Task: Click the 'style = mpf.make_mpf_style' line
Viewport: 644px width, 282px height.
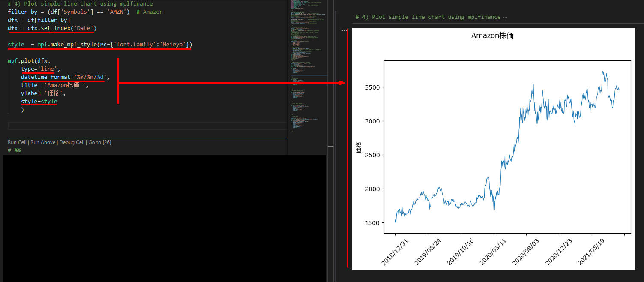Action: coord(100,45)
